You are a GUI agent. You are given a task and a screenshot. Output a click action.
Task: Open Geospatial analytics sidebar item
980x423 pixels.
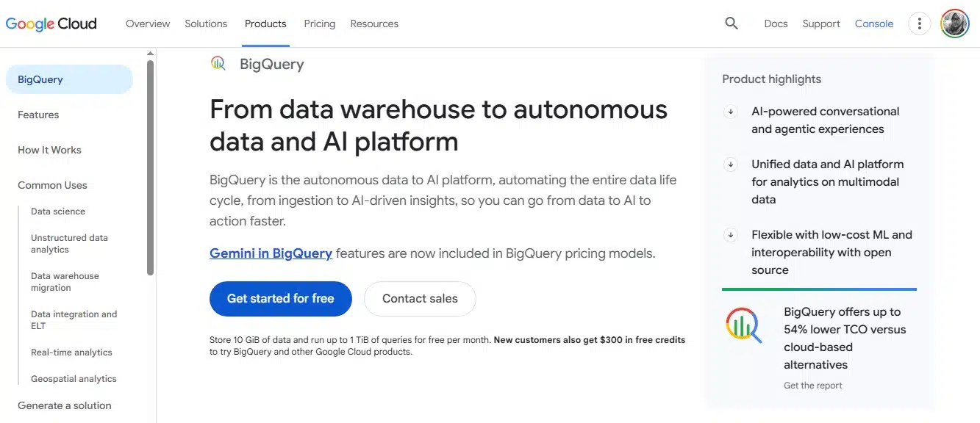click(x=74, y=379)
